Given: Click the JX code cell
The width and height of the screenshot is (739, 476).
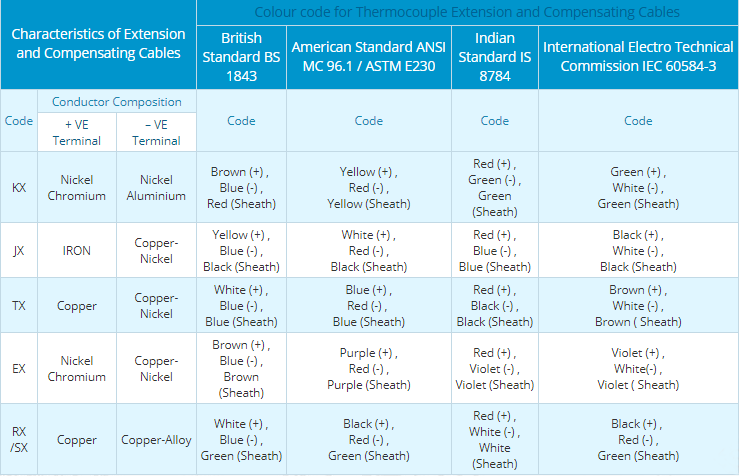Looking at the screenshot, I should pos(19,251).
